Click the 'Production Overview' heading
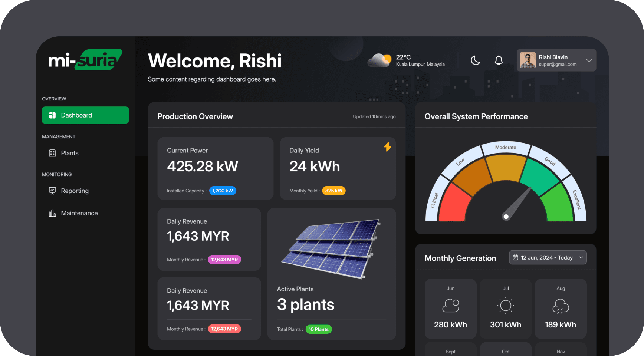The width and height of the screenshot is (644, 356). (x=195, y=116)
